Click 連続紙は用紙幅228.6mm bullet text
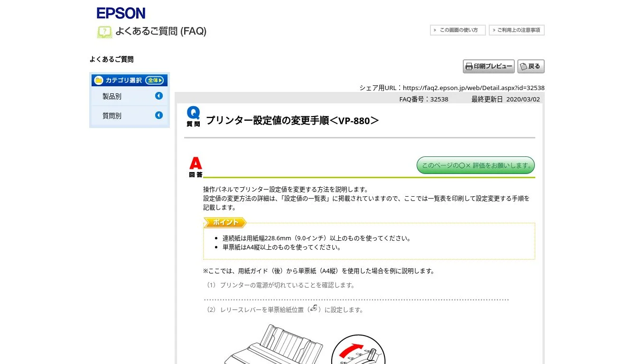The width and height of the screenshot is (634, 364). 317,238
